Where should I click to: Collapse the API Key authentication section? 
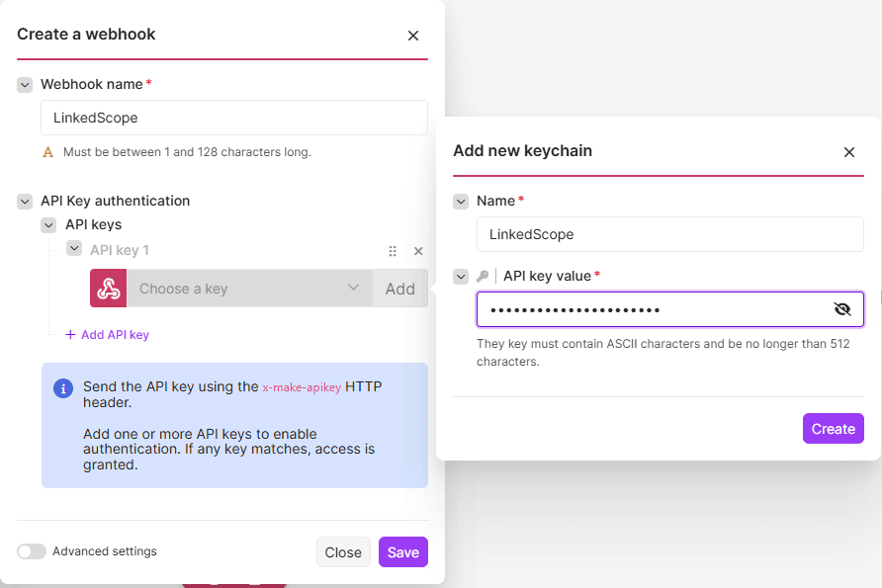(25, 202)
